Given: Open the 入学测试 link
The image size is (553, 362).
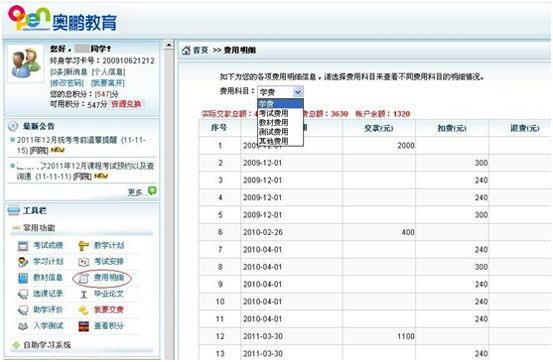Looking at the screenshot, I should tap(48, 326).
